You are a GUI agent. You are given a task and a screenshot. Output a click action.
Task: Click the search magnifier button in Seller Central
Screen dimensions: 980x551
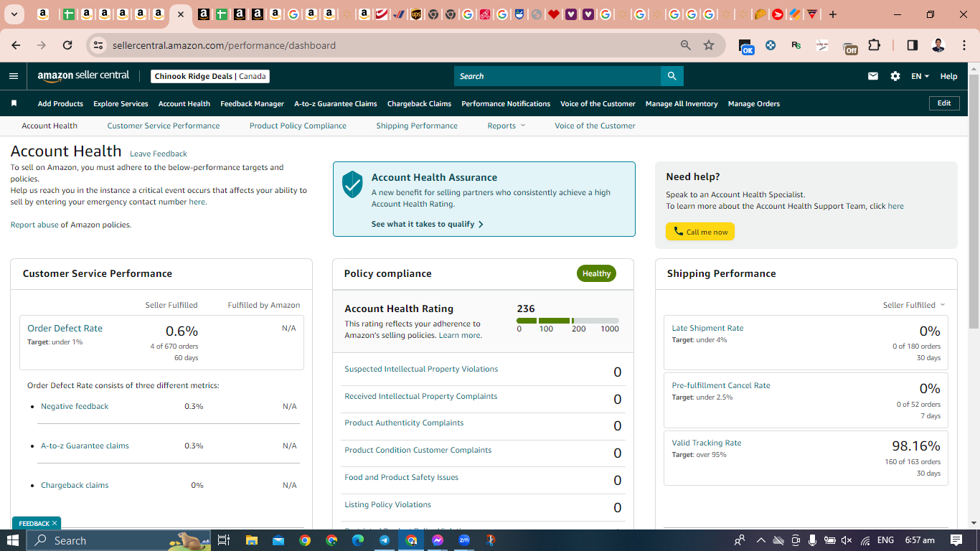[x=672, y=76]
